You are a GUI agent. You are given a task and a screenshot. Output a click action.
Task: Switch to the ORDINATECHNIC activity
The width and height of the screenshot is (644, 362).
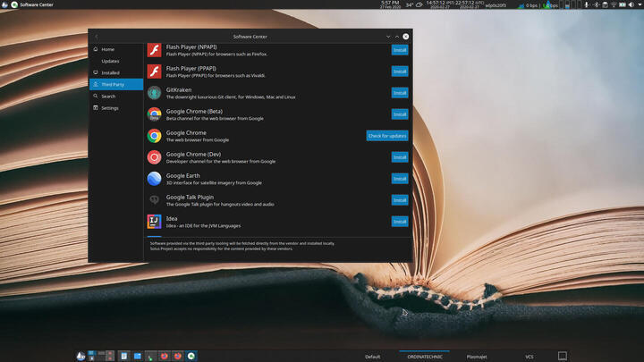(x=425, y=357)
